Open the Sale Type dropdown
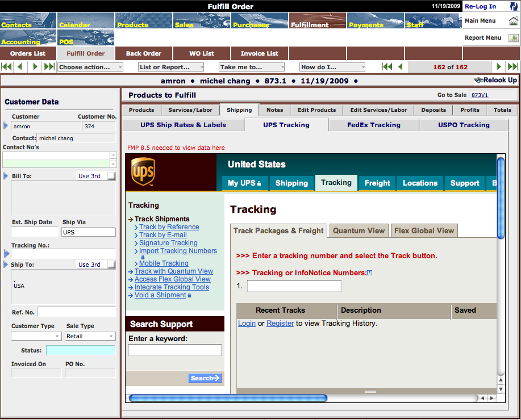This screenshot has width=521, height=420. pyautogui.click(x=90, y=336)
